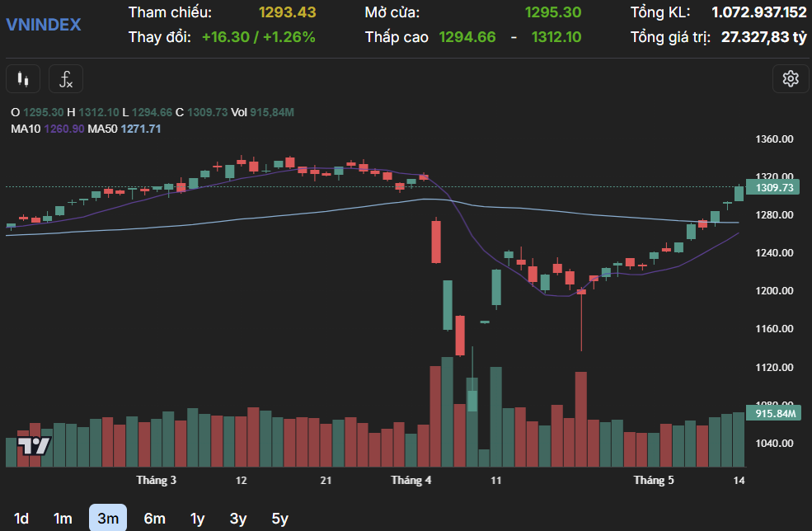
Task: Click the 14 date axis label
Action: tap(739, 480)
